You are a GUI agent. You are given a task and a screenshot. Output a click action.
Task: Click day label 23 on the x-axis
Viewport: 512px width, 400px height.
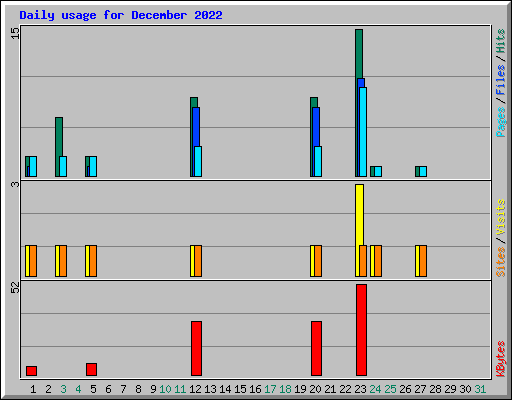360,389
